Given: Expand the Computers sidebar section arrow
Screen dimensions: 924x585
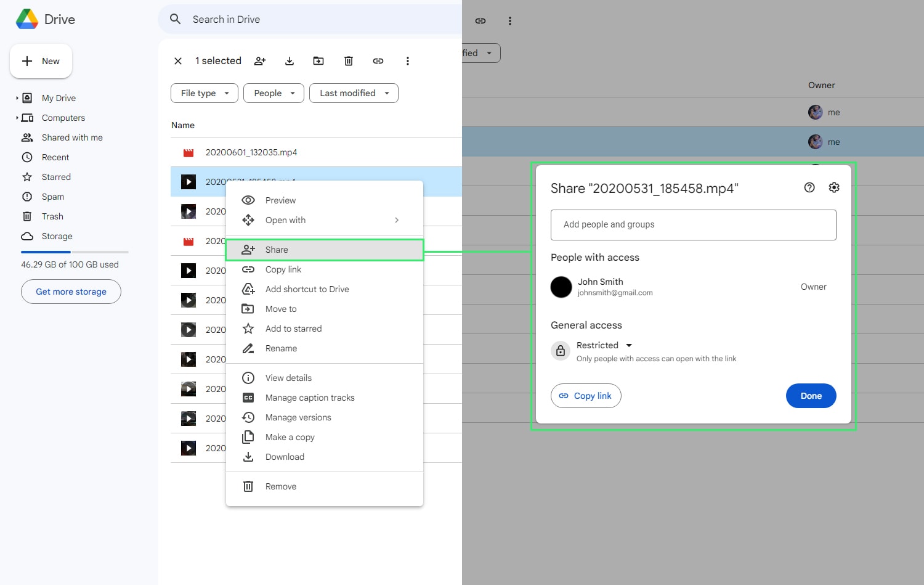Looking at the screenshot, I should click(x=17, y=118).
